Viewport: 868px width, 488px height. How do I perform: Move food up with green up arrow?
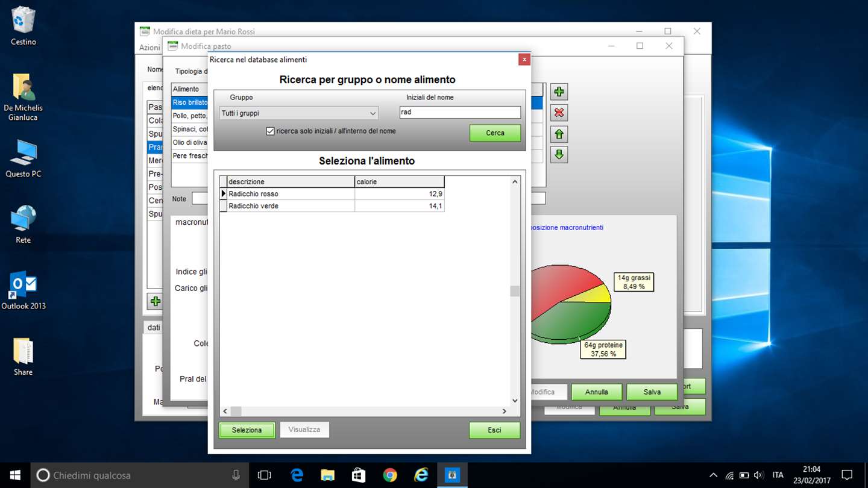(x=559, y=134)
